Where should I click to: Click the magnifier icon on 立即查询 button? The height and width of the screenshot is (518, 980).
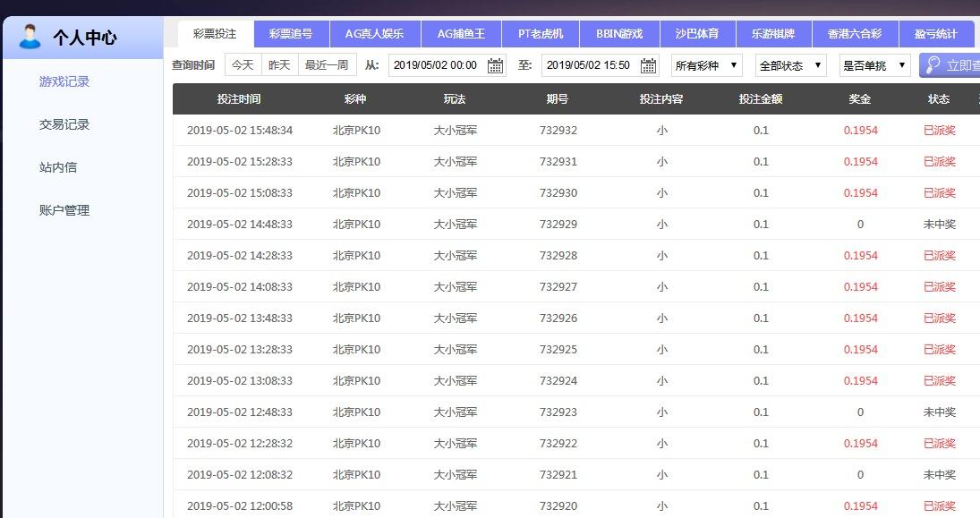coord(933,65)
